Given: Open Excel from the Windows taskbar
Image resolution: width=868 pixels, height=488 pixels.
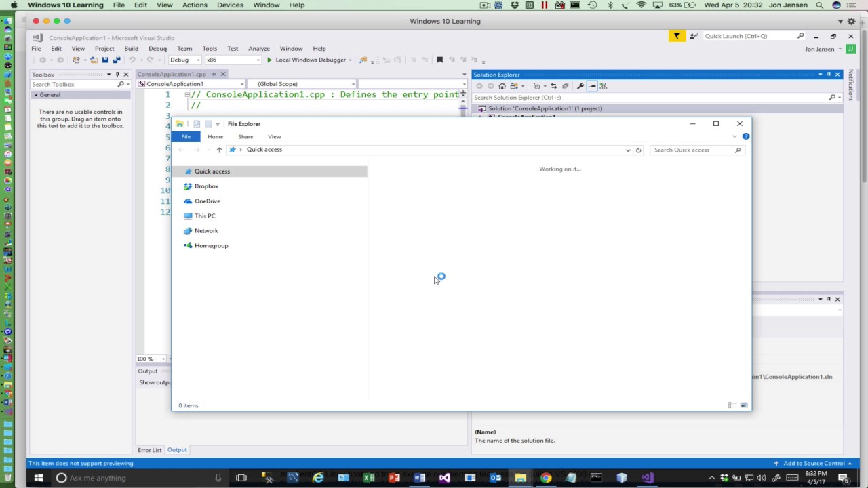Looking at the screenshot, I should click(369, 478).
